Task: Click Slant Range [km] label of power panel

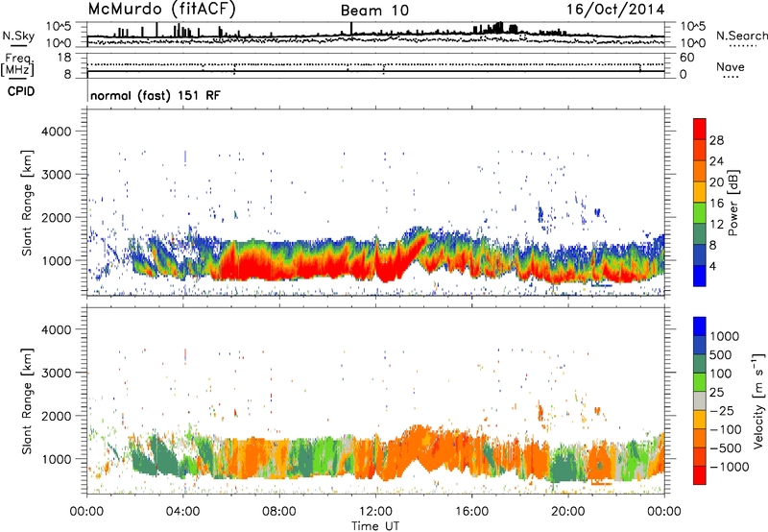Action: (27, 203)
